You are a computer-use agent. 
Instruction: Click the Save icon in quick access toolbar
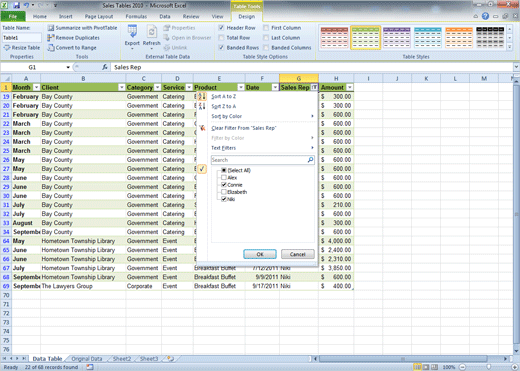click(16, 5)
